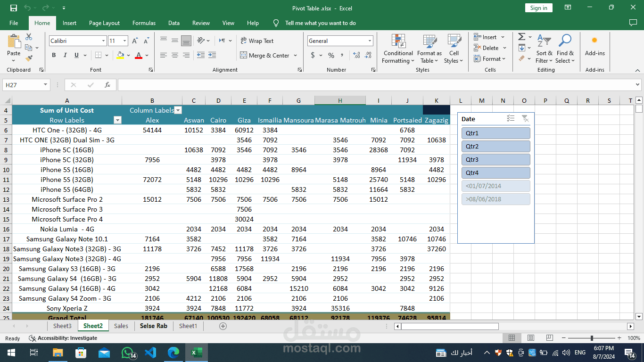Click the Fill Color bucket swatch

pyautogui.click(x=120, y=55)
